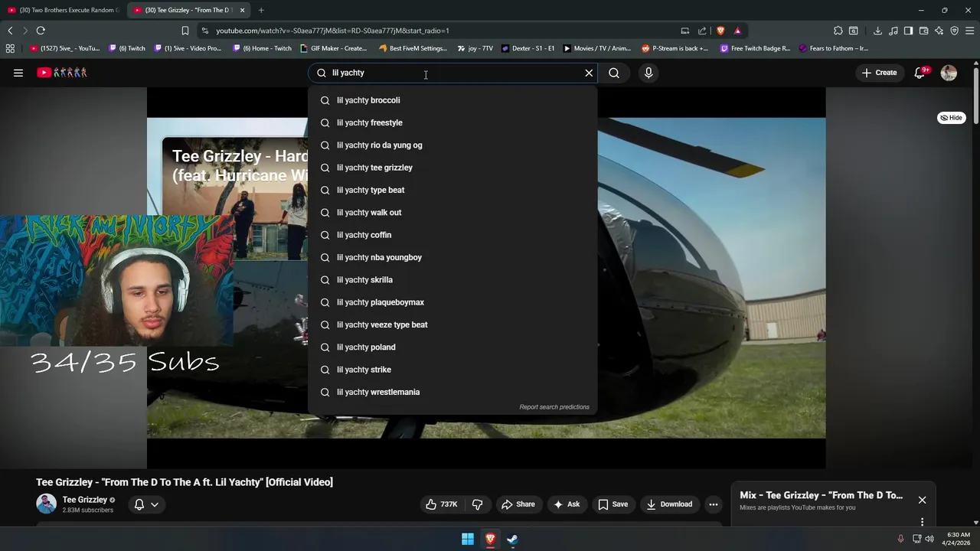980x551 pixels.
Task: Choose 'lil yachty wrestlemania' suggestion
Action: (x=452, y=392)
